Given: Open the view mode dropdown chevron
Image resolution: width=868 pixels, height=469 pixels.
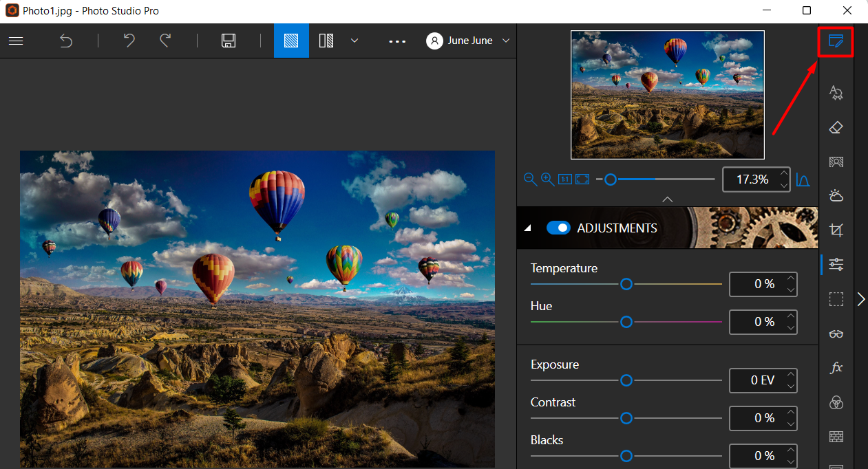Looking at the screenshot, I should (x=354, y=41).
